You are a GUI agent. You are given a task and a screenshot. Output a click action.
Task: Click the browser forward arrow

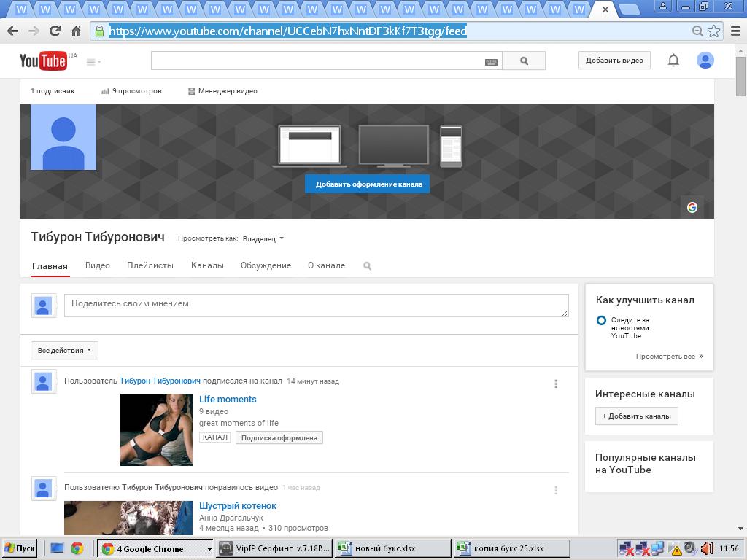click(x=34, y=31)
